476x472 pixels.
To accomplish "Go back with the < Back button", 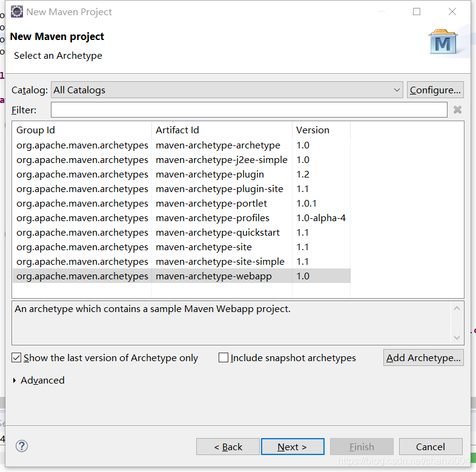I will pyautogui.click(x=228, y=447).
